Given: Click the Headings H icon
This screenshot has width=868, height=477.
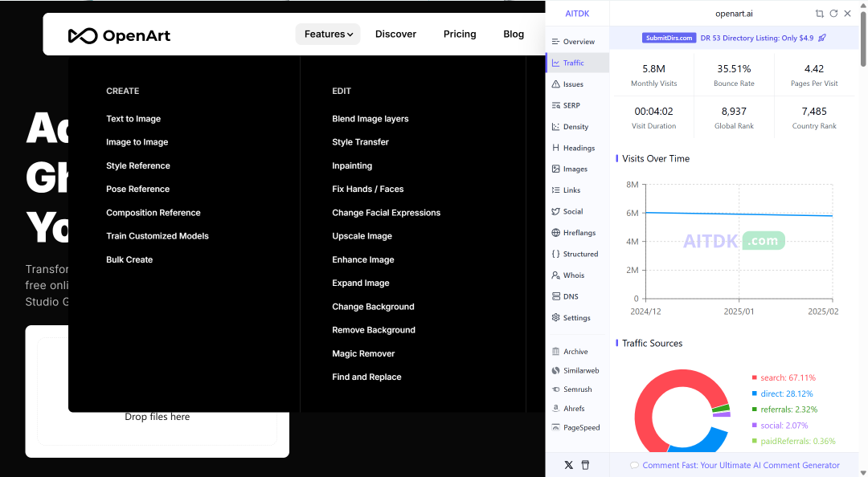Looking at the screenshot, I should [x=555, y=148].
